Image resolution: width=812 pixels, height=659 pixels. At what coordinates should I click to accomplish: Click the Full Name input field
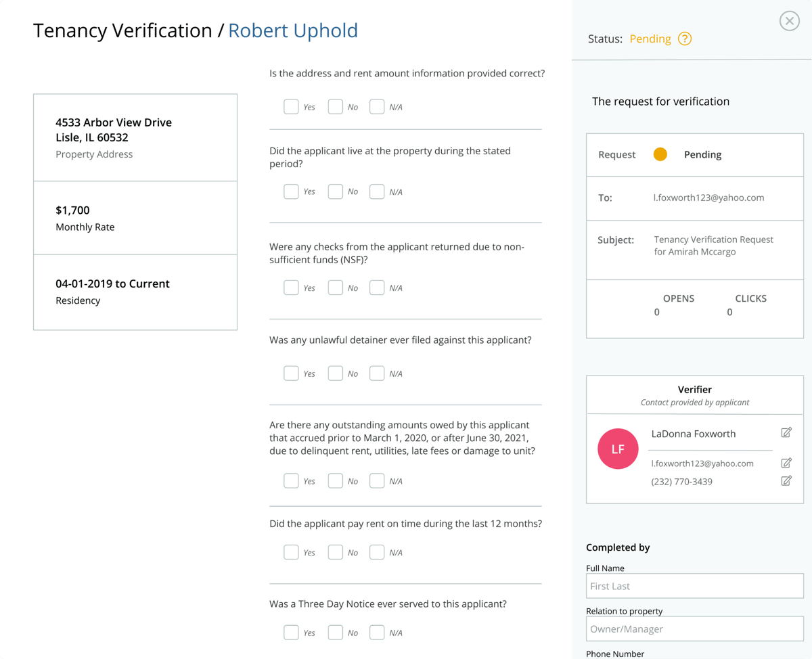694,586
